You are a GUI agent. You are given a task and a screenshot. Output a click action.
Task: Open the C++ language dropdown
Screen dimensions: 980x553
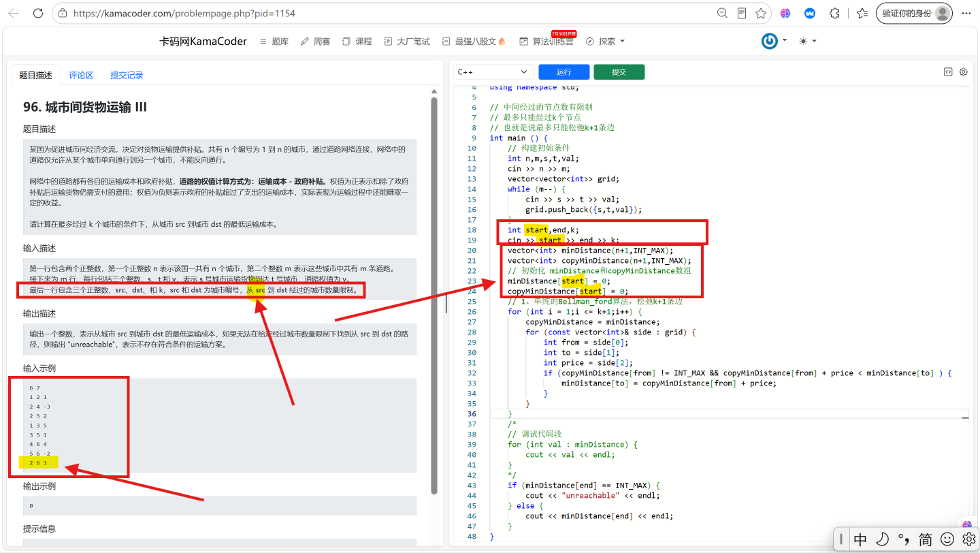click(495, 72)
